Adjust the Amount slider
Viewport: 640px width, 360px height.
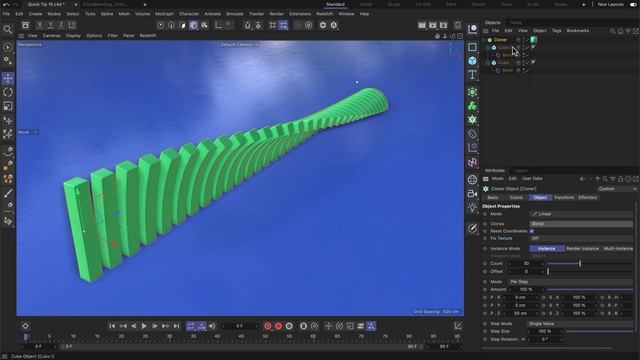[x=590, y=289]
